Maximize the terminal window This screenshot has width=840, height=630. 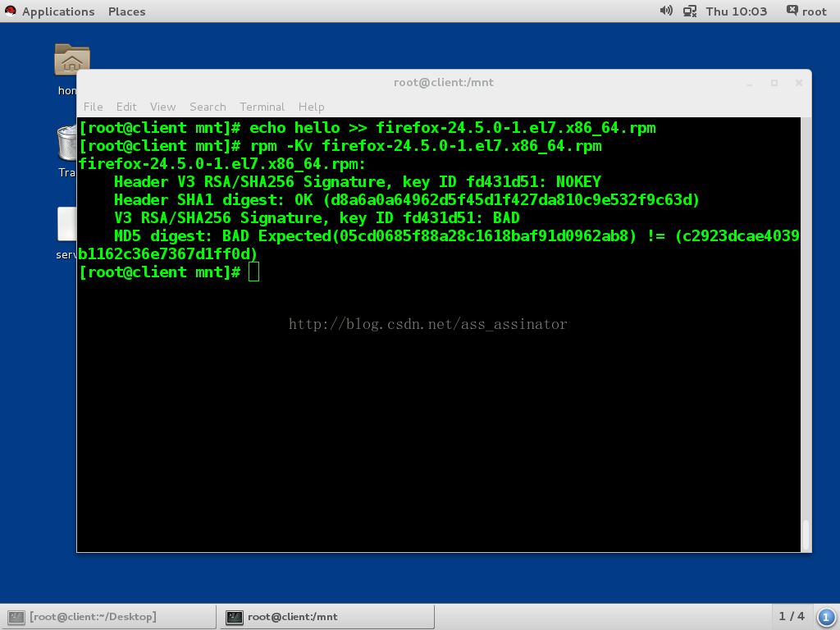click(x=774, y=83)
